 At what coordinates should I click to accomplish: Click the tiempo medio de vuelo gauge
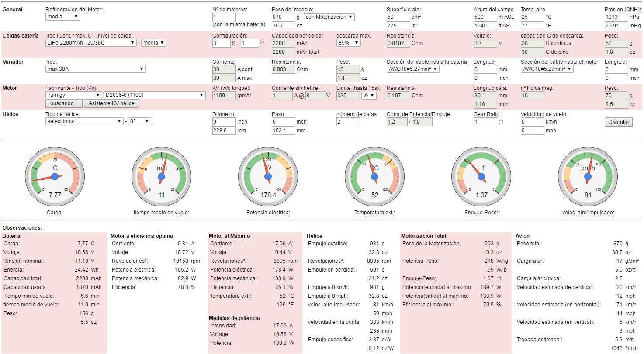[162, 176]
